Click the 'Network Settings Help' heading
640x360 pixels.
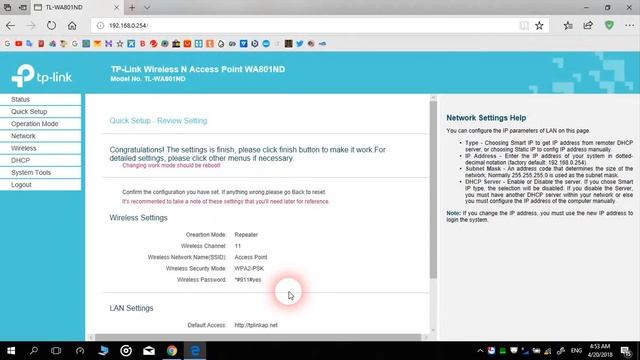486,118
